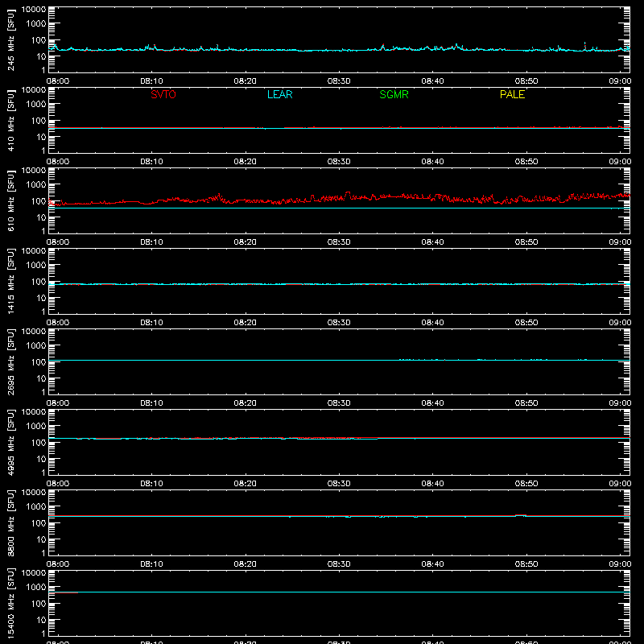This screenshot has height=644, width=644.
Task: Click the cyan LEAR legend label
Action: pyautogui.click(x=279, y=94)
